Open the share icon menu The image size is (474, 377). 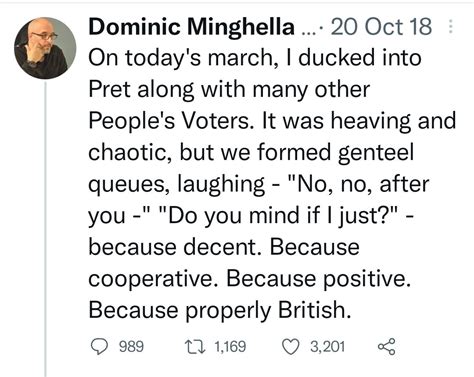tap(387, 346)
